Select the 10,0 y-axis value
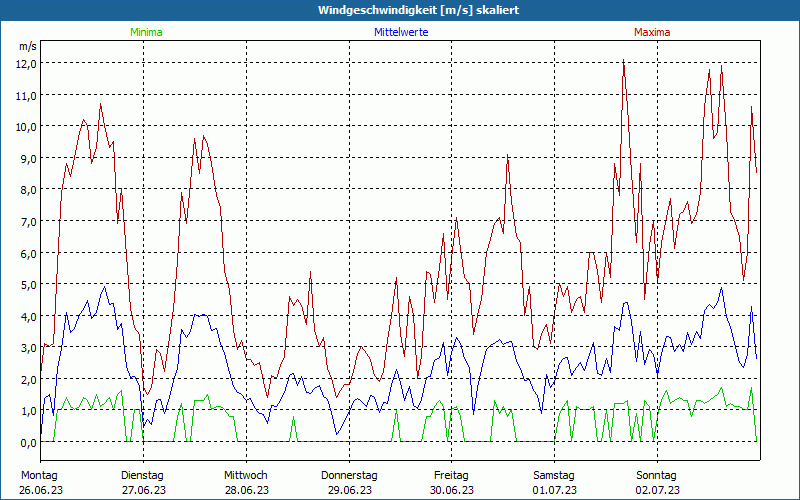This screenshot has height=500, width=800. pyautogui.click(x=27, y=126)
